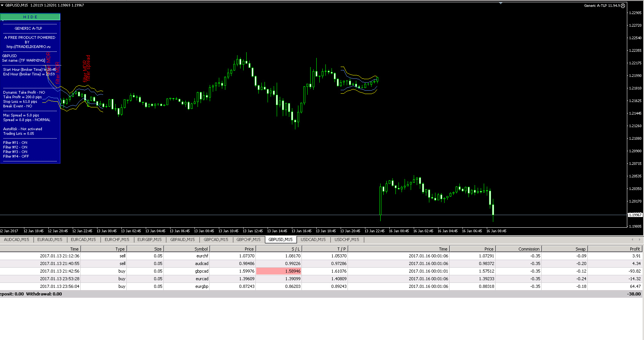The width and height of the screenshot is (644, 340).
Task: Select the active GBPUSD,M15 chart tab
Action: [x=281, y=239]
